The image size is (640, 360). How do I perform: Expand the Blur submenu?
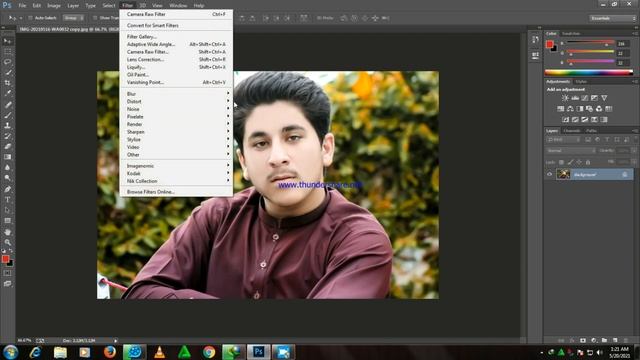pos(176,94)
